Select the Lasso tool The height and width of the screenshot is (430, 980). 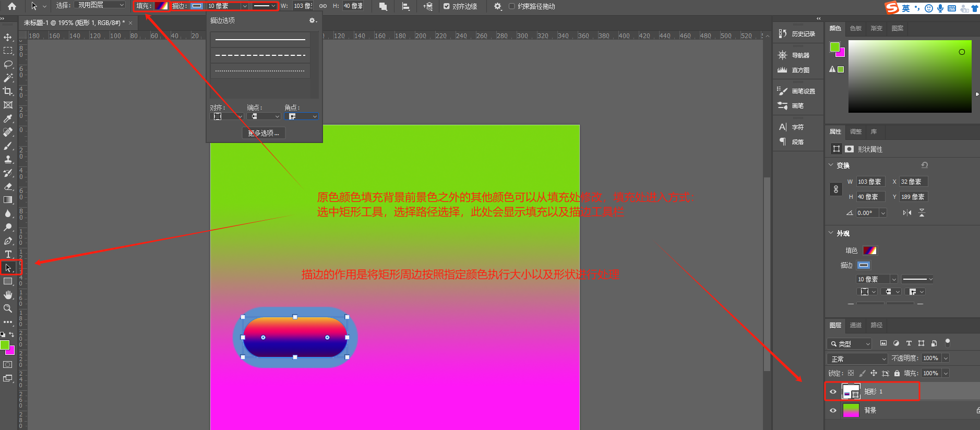point(8,64)
